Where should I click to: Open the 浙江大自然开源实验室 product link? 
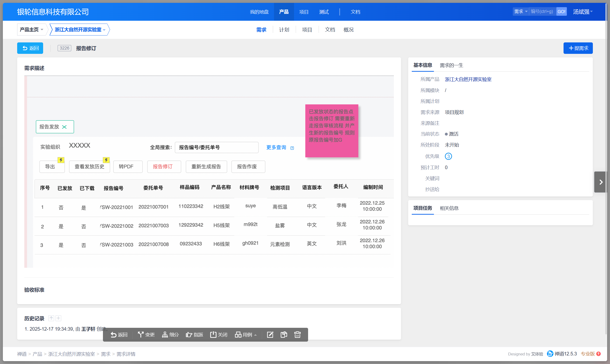pyautogui.click(x=468, y=79)
